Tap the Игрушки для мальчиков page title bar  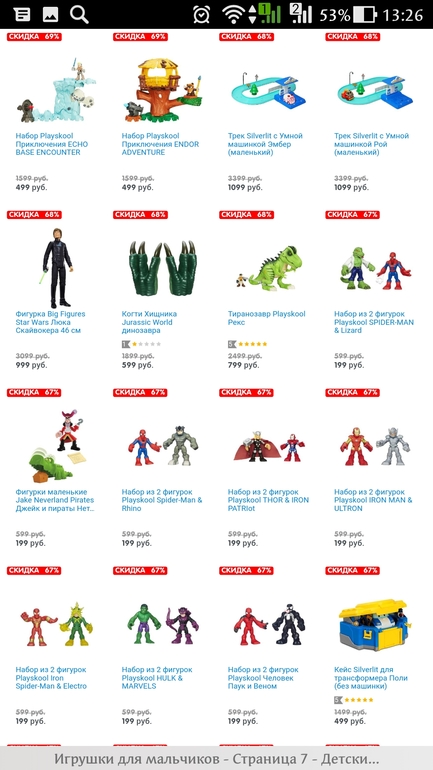216,758
